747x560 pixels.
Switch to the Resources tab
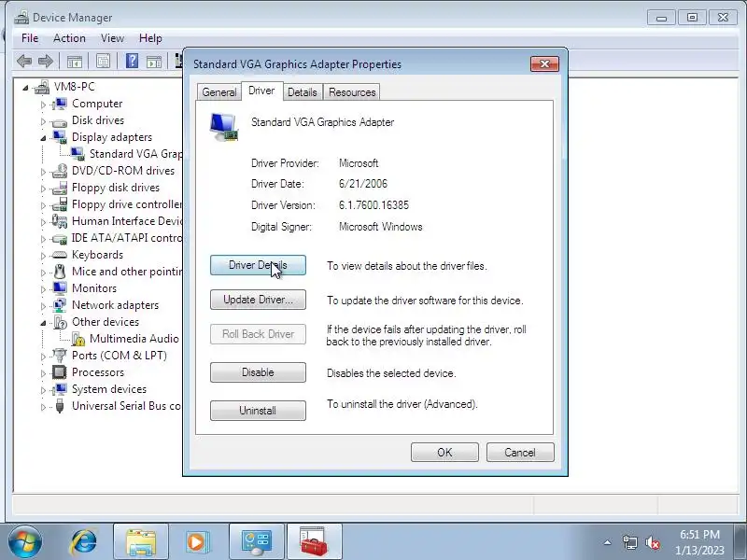point(352,91)
